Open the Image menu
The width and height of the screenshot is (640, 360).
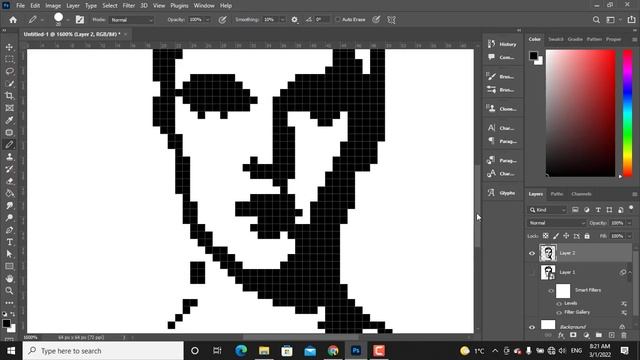pyautogui.click(x=53, y=6)
